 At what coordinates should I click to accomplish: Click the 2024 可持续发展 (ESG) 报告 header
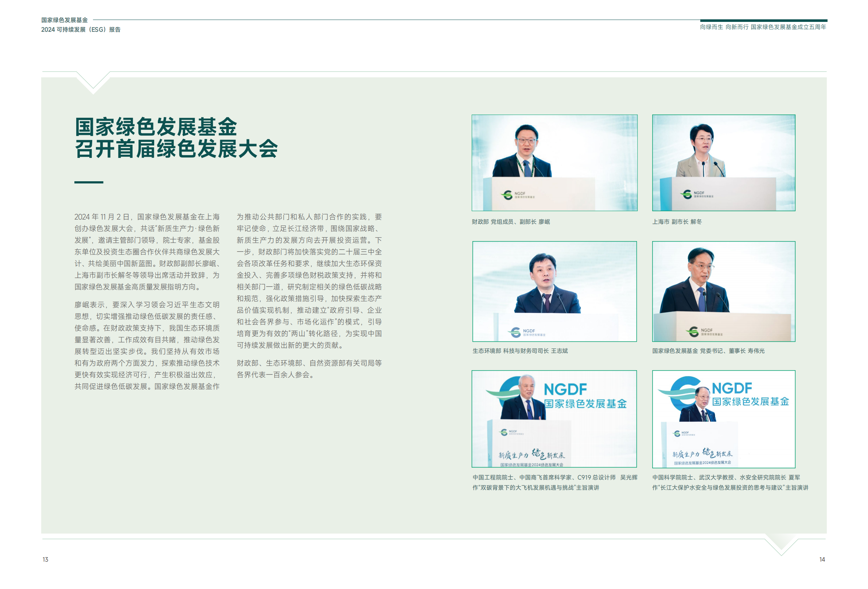click(x=81, y=30)
